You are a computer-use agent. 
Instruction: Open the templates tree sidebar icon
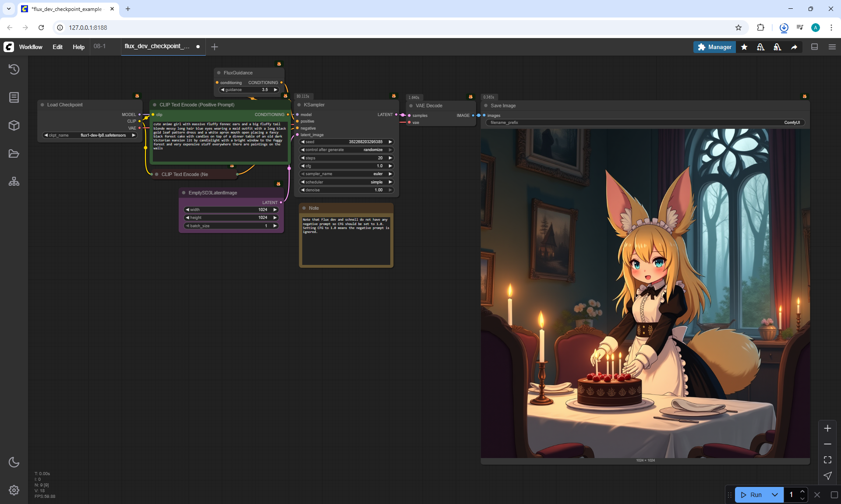(x=14, y=181)
